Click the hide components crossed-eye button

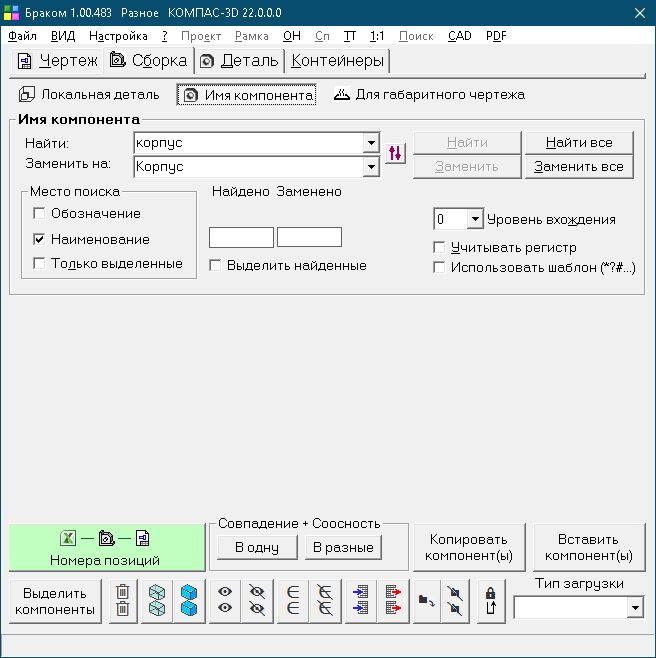coord(257,601)
